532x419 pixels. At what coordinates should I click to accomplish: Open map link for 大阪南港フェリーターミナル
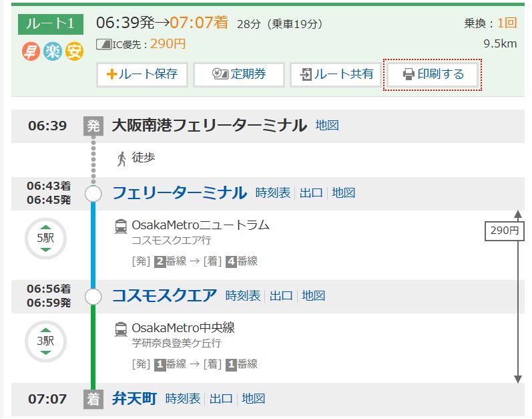[327, 125]
